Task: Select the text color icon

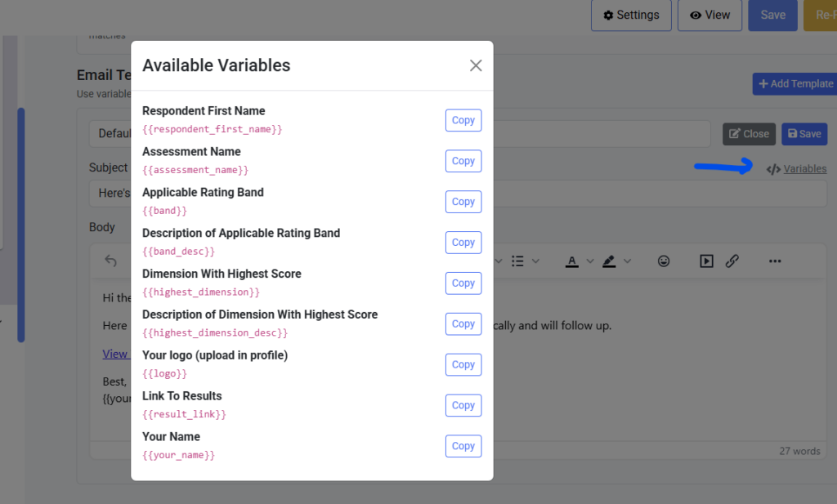Action: click(572, 261)
